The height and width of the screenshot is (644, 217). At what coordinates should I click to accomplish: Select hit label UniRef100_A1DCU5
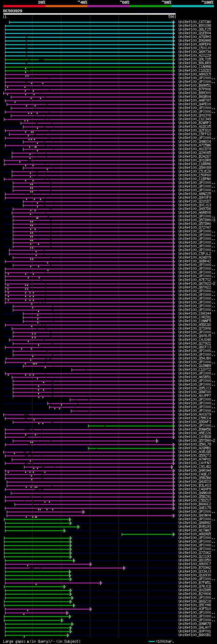[195, 127]
